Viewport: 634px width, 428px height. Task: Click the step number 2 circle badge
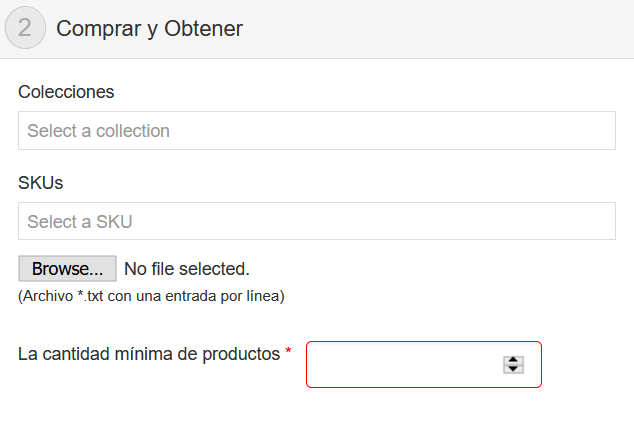(x=25, y=28)
